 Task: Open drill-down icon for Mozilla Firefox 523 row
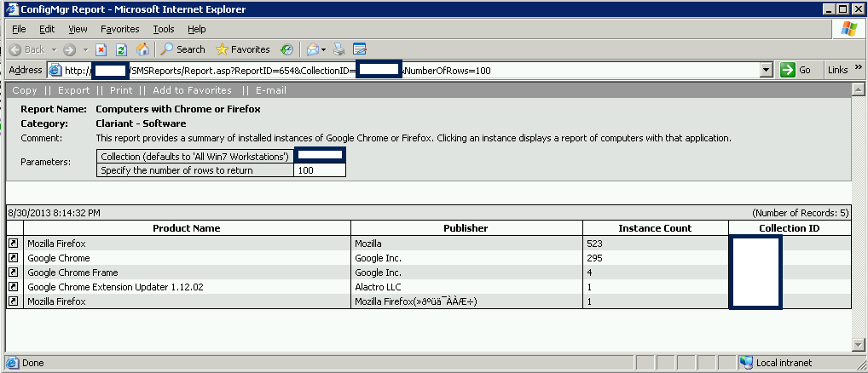click(14, 244)
